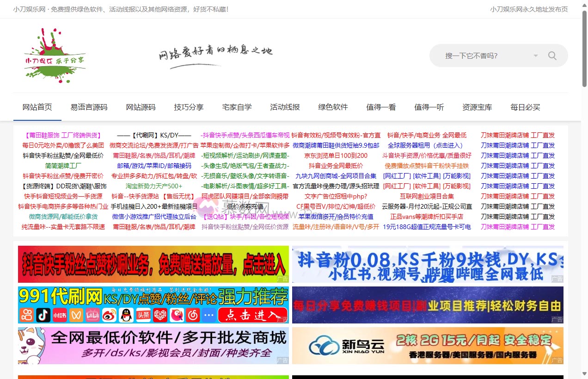The height and width of the screenshot is (379, 588).
Task: Select the Douyin icon in the 991代刷网 banner
Action: pyautogui.click(x=44, y=315)
